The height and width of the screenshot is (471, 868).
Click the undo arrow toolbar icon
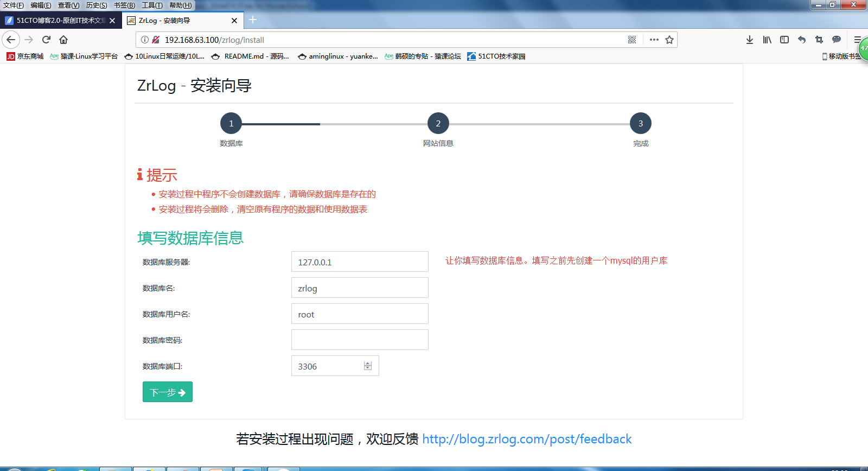coord(802,40)
